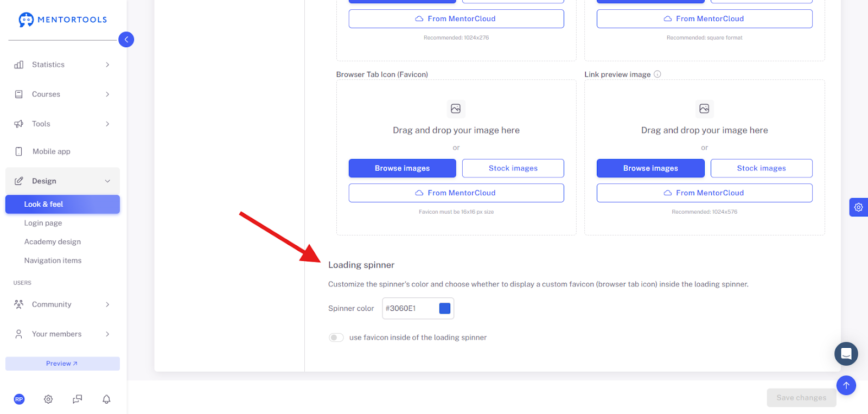The image size is (868, 414).
Task: Expand the Statistics menu
Action: [x=62, y=65]
